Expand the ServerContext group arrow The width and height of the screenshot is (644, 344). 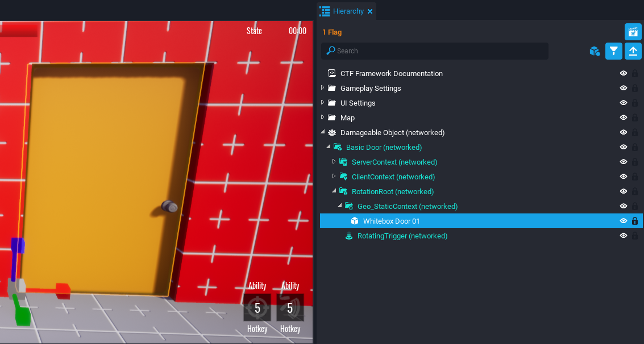(x=334, y=162)
